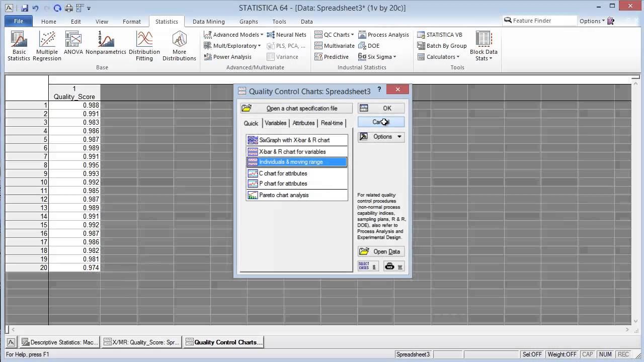Open Process Analysis
644x362 pixels.
pyautogui.click(x=383, y=35)
